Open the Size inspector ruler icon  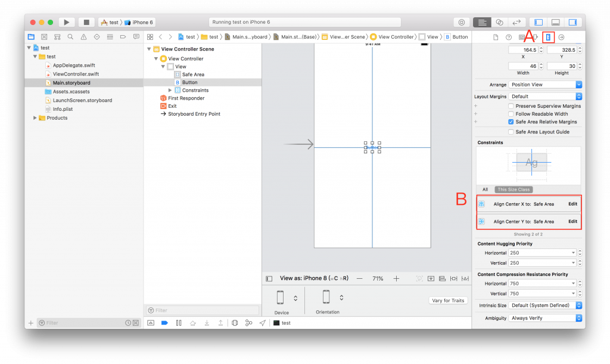[x=548, y=38]
